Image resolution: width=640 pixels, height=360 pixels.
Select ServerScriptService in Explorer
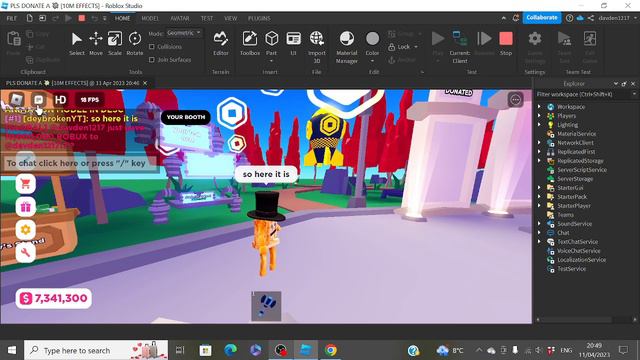point(582,170)
